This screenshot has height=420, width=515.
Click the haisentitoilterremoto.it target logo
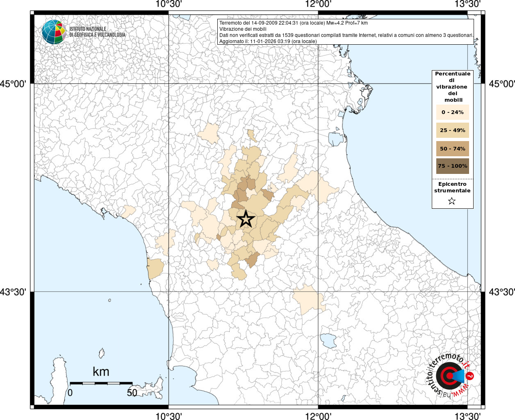click(450, 376)
